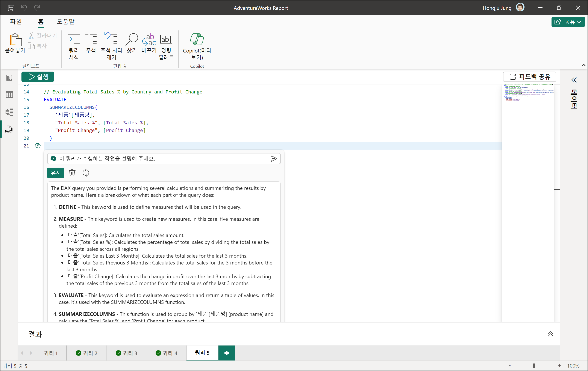Viewport: 588px width, 371px height.
Task: Collapse the ribbon with the caret arrow
Action: [x=583, y=65]
